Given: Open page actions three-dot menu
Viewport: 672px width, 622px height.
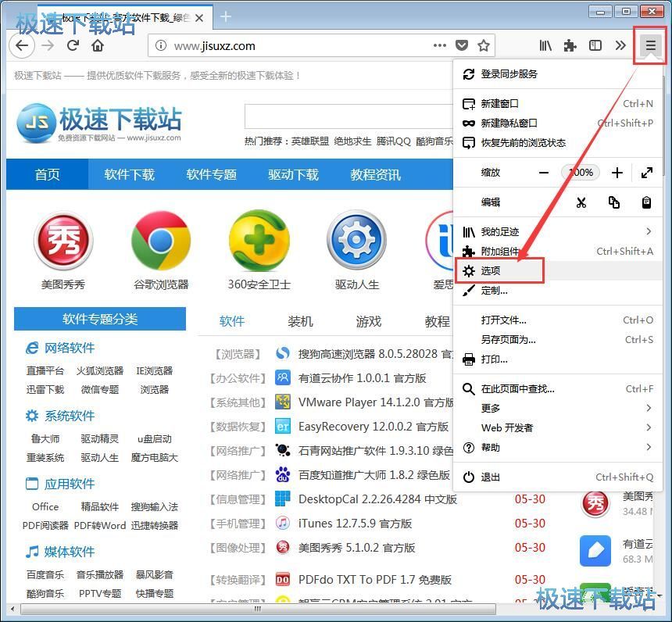Looking at the screenshot, I should (440, 45).
